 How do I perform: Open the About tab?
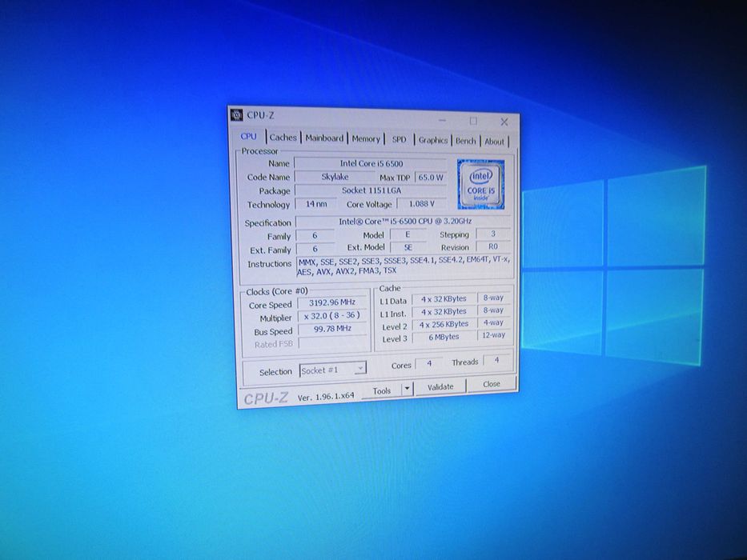[494, 142]
